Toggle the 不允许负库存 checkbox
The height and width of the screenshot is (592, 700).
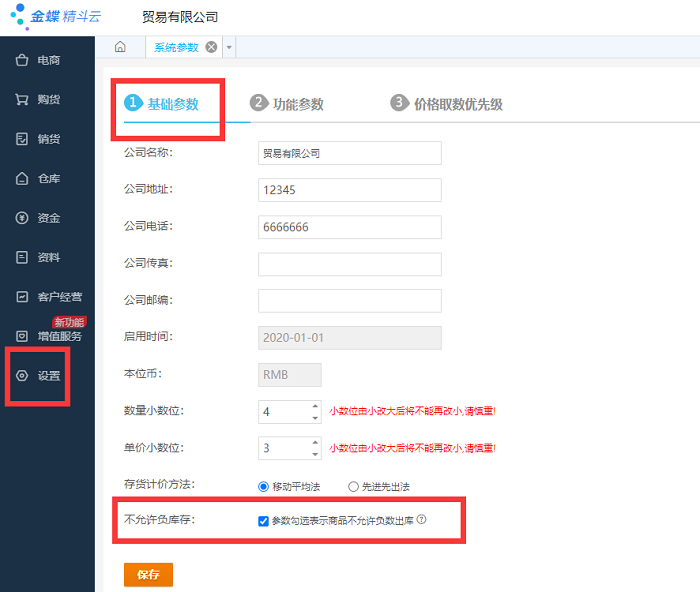point(263,521)
